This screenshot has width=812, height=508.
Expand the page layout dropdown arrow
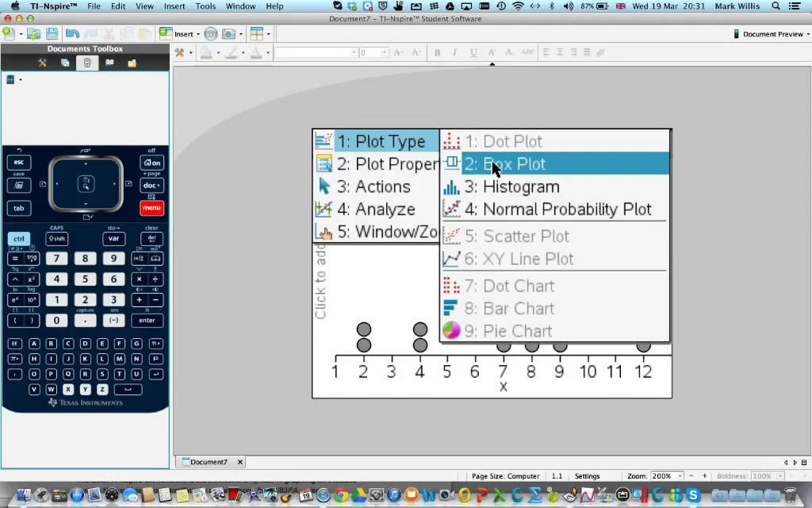[268, 34]
